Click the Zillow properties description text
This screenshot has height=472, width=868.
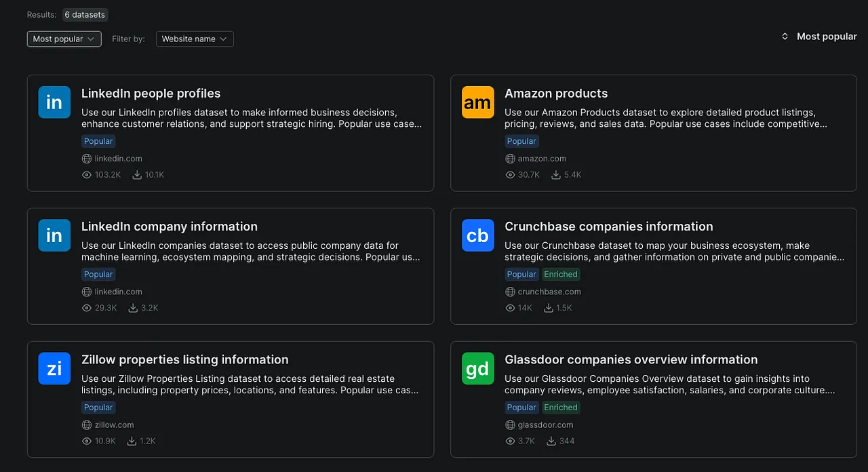point(250,385)
